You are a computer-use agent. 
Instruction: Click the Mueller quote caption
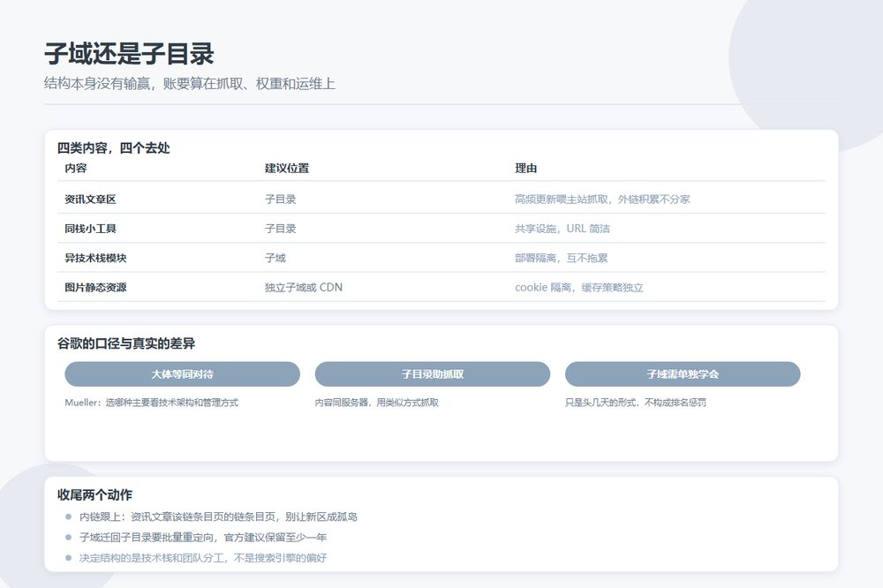coord(152,403)
